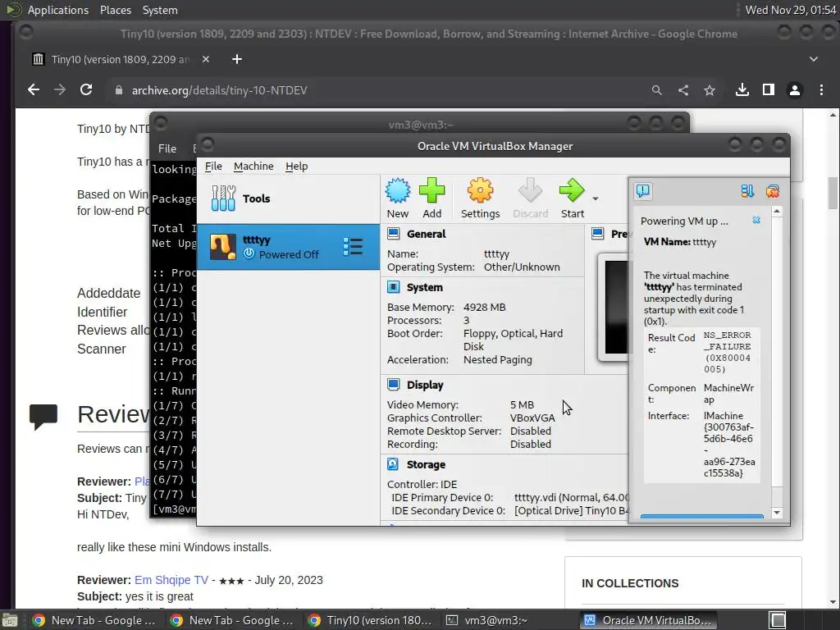Click the System section chip icon

[x=393, y=287]
